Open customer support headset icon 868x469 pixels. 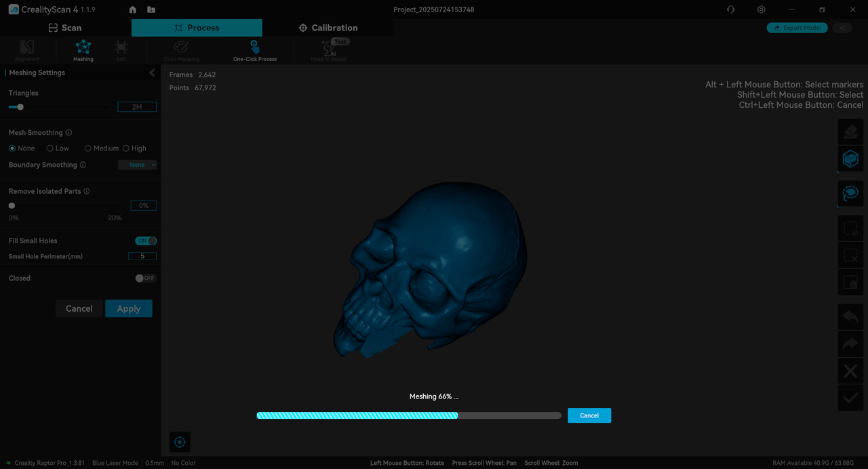point(730,9)
